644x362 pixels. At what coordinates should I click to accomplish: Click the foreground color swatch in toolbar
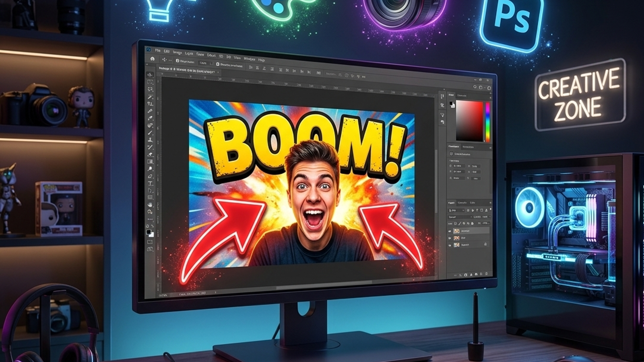pyautogui.click(x=149, y=231)
